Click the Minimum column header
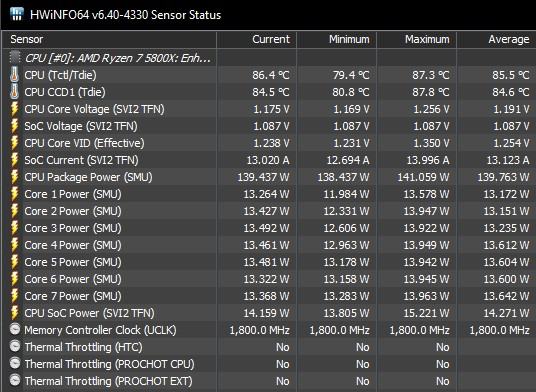 click(336, 39)
